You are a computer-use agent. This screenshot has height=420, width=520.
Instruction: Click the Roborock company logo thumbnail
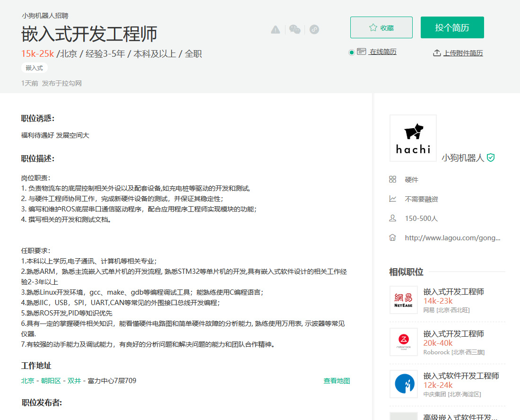pos(404,342)
